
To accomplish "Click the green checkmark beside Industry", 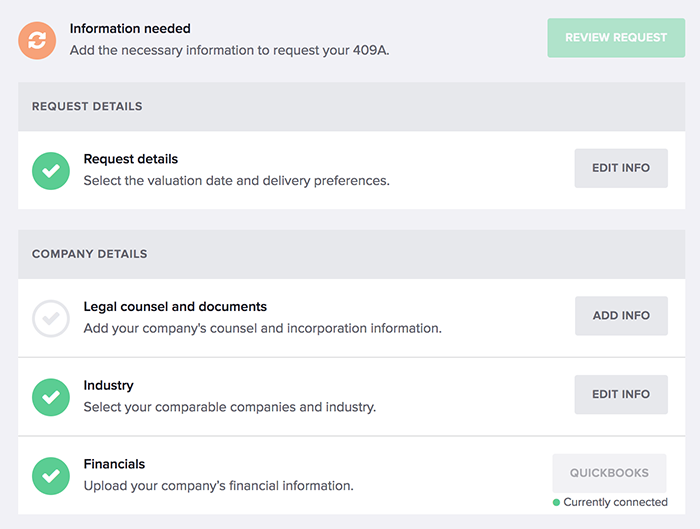I will point(51,397).
